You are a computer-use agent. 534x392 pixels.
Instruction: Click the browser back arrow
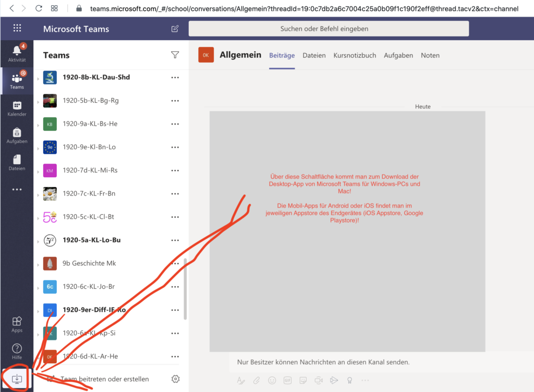[x=11, y=8]
